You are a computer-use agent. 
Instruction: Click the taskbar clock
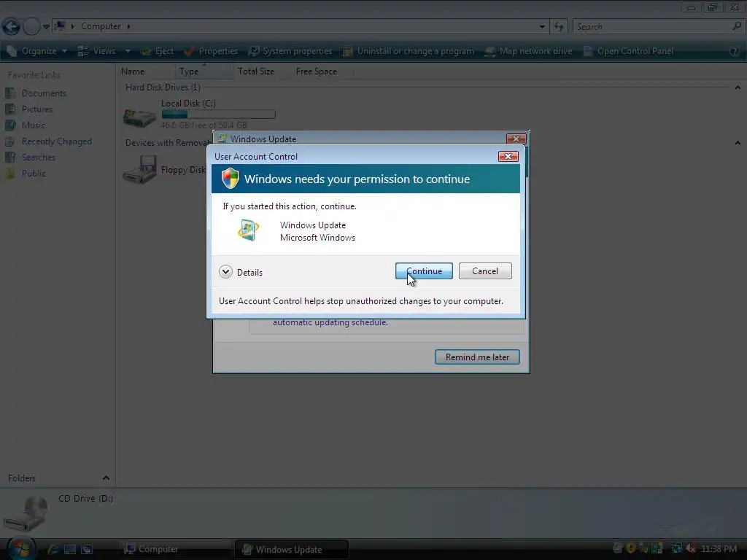point(719,548)
